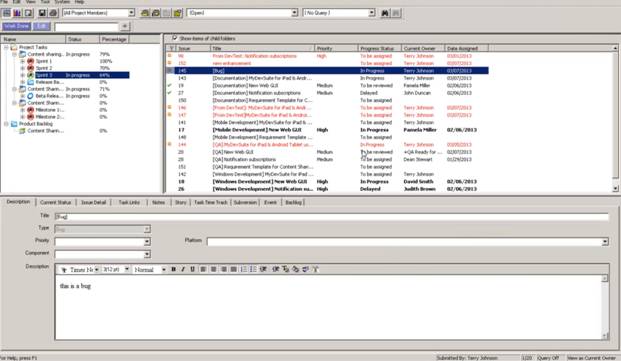Open the Priority dropdown in Description form
Image resolution: width=621 pixels, height=361 pixels.
[147, 241]
